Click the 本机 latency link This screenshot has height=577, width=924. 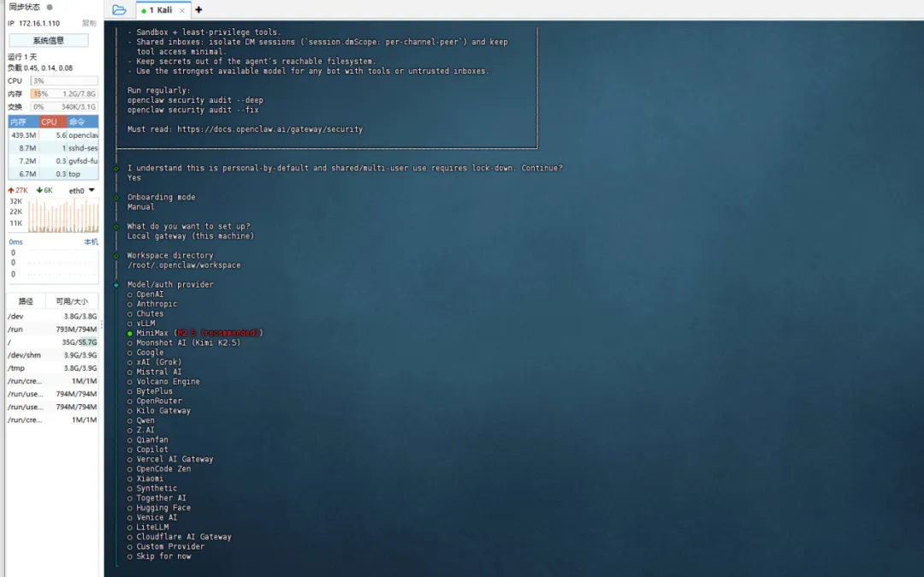point(91,241)
